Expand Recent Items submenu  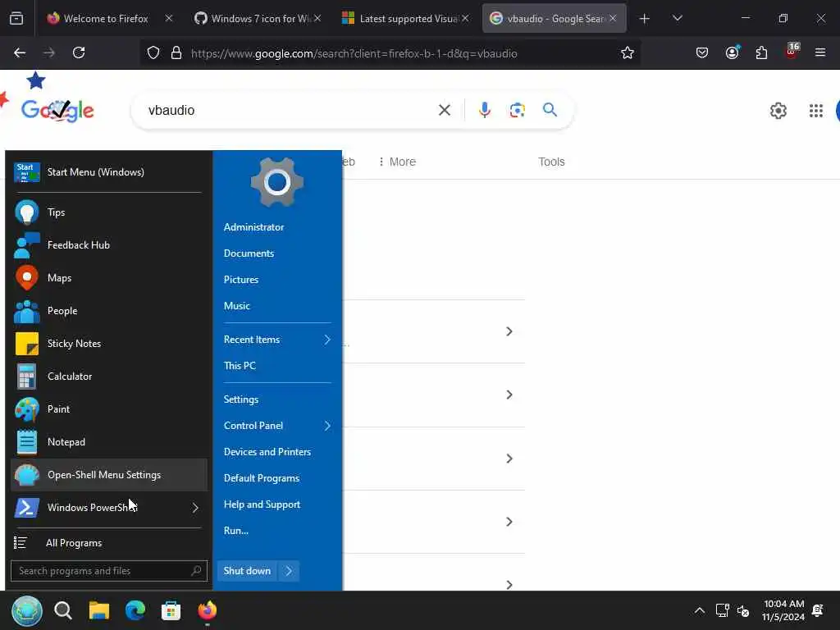326,340
